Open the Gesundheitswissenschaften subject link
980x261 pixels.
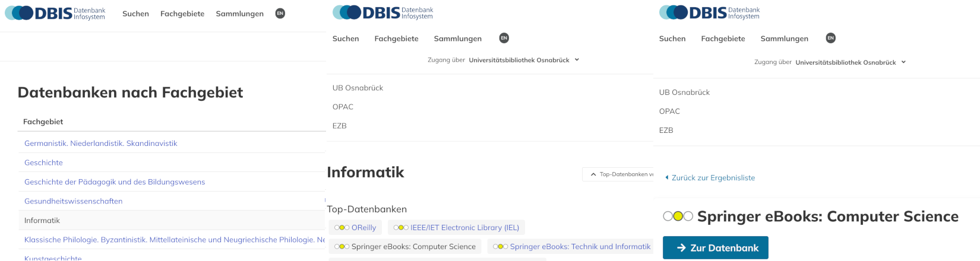click(73, 201)
